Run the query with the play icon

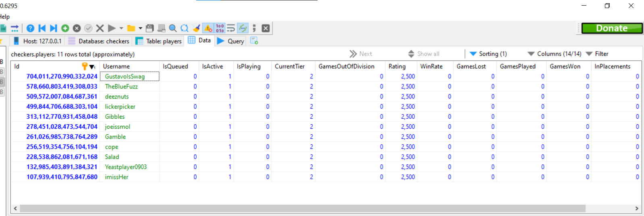112,28
